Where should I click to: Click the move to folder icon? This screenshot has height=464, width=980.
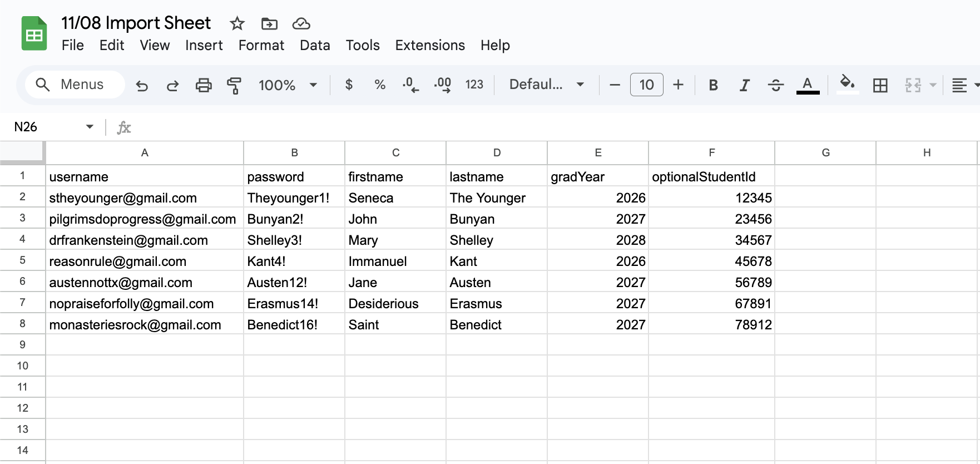pos(269,23)
